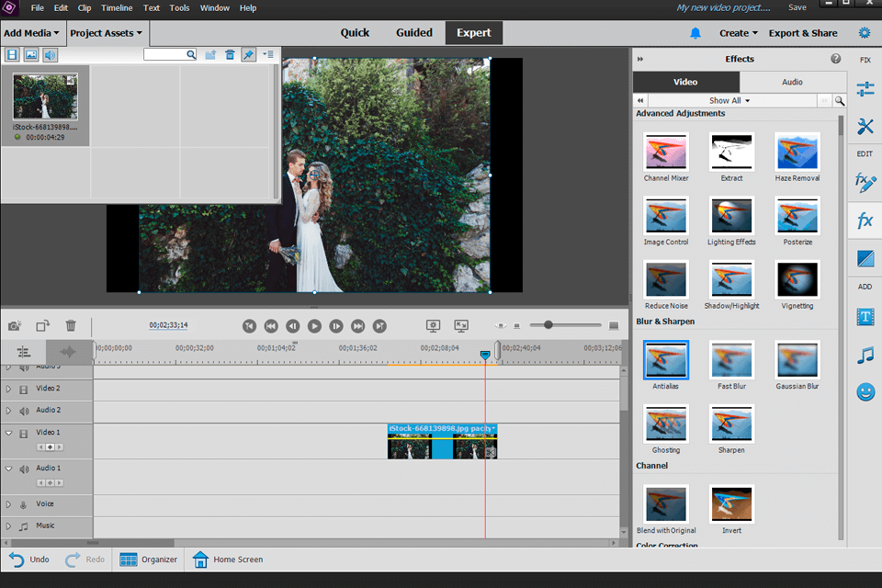Open the Graphics smiley face panel
882x588 pixels.
pyautogui.click(x=865, y=392)
